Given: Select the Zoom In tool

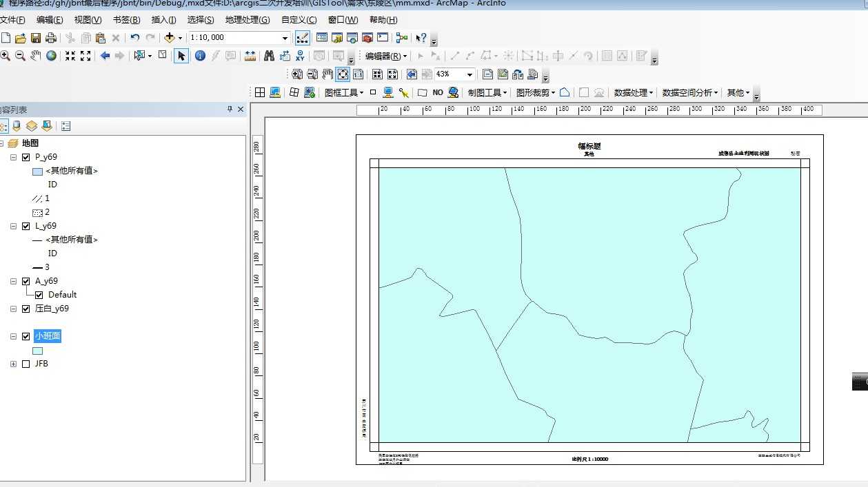Looking at the screenshot, I should coord(6,56).
